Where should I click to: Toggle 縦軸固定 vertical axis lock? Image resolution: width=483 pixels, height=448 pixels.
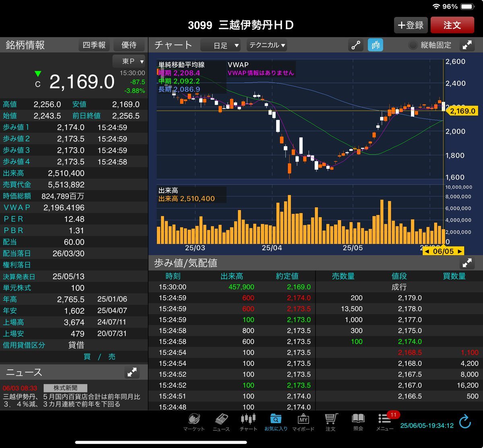tap(429, 45)
